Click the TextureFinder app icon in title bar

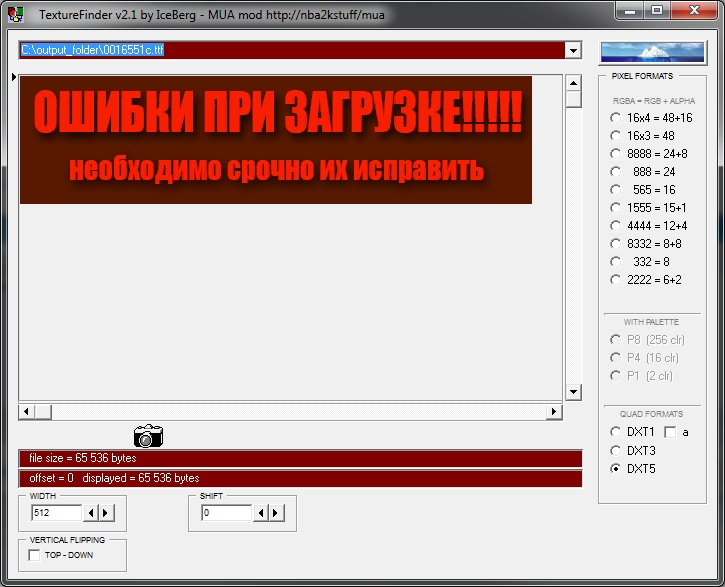tap(16, 13)
